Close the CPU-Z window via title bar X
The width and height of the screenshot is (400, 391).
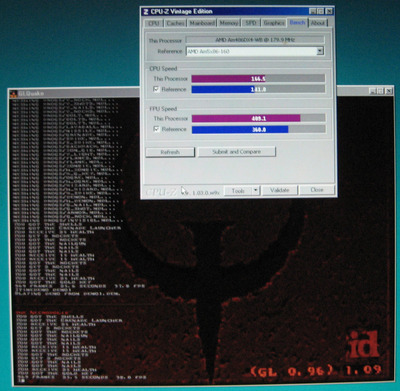tap(329, 11)
